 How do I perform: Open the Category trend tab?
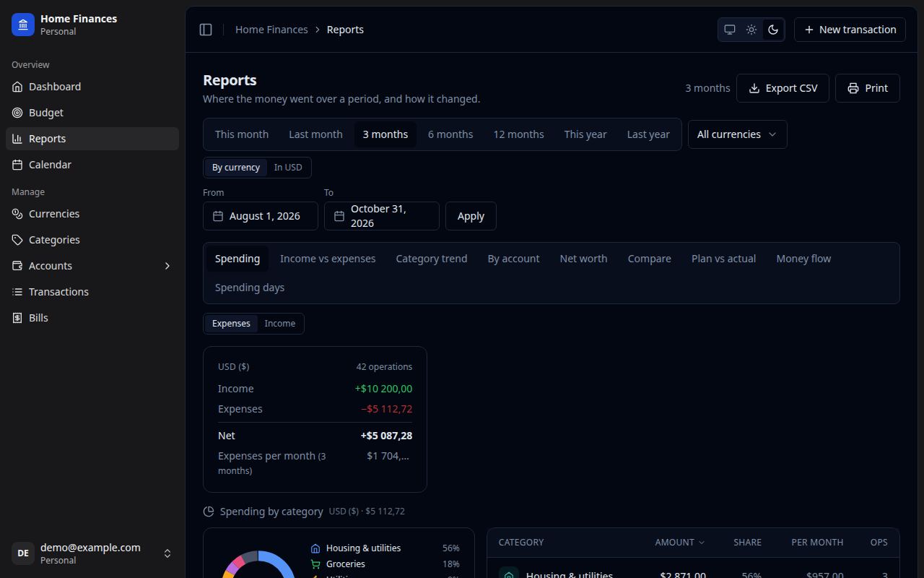[432, 259]
